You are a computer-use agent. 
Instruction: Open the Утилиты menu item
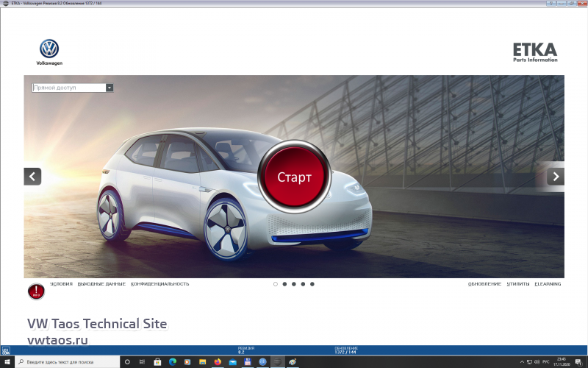coord(517,283)
